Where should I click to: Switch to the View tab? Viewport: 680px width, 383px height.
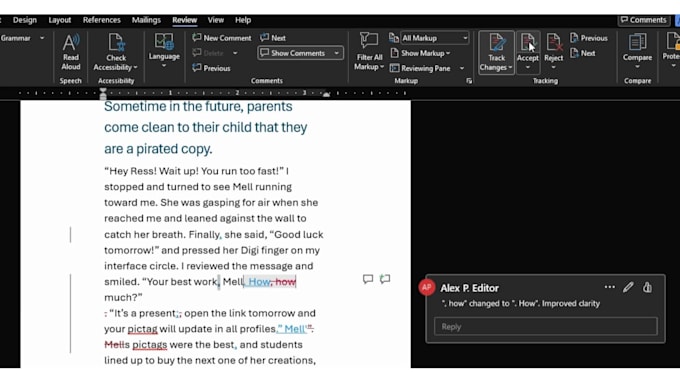tap(216, 20)
